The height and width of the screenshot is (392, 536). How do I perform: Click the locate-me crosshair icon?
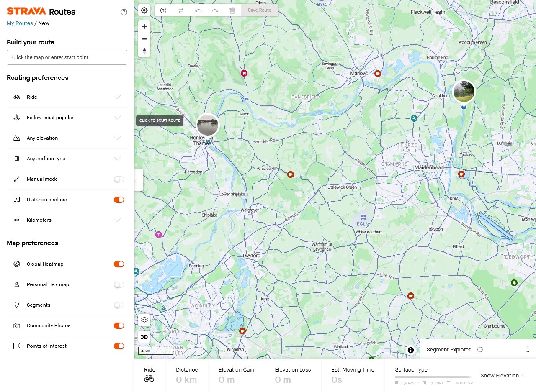[x=144, y=10]
